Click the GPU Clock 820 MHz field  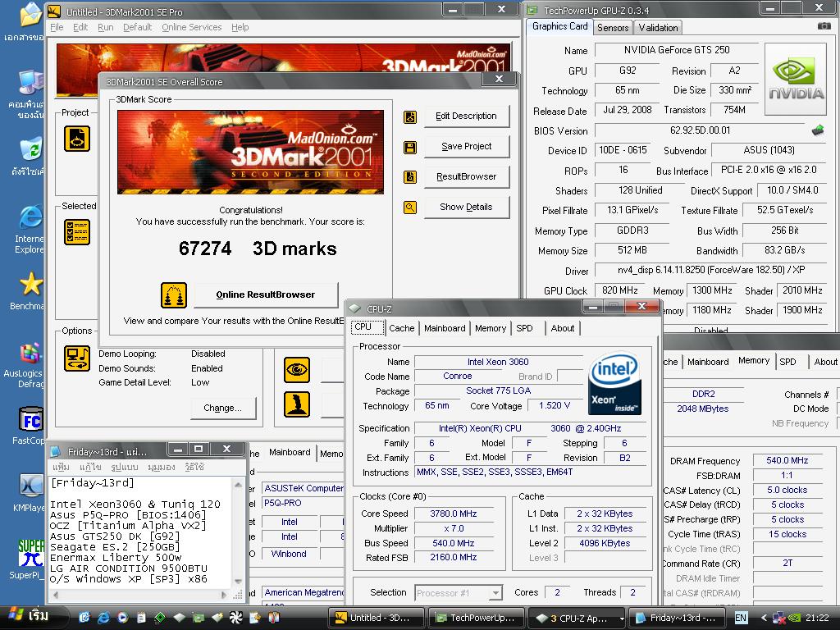[x=619, y=291]
